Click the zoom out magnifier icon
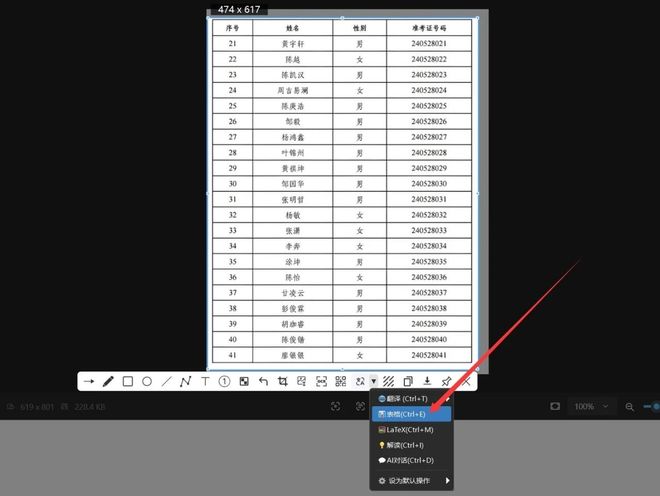Screen dimensions: 660x496 pyautogui.click(x=629, y=407)
